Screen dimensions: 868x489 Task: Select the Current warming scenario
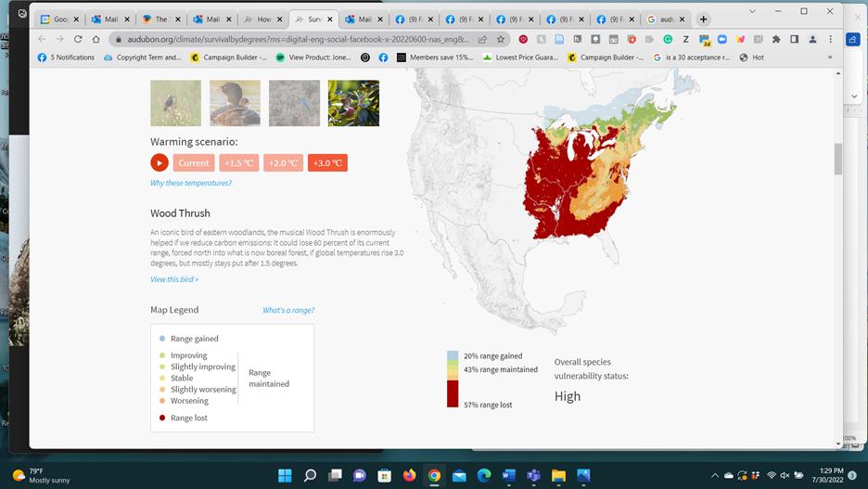(x=194, y=163)
